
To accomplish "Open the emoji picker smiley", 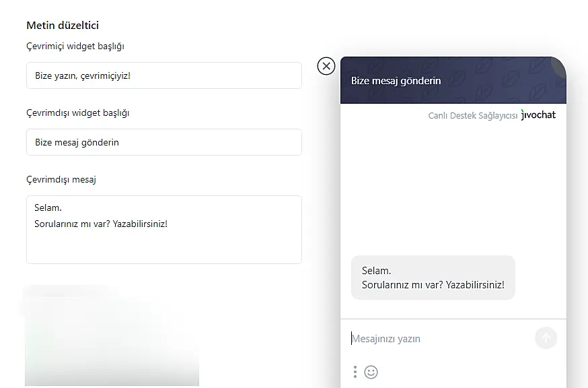I will coord(371,372).
